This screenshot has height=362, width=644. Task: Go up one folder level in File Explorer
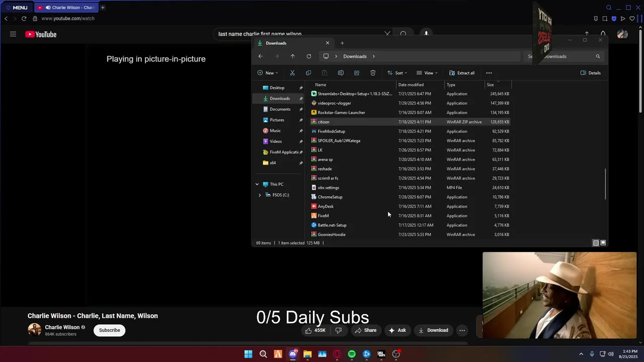(x=292, y=56)
